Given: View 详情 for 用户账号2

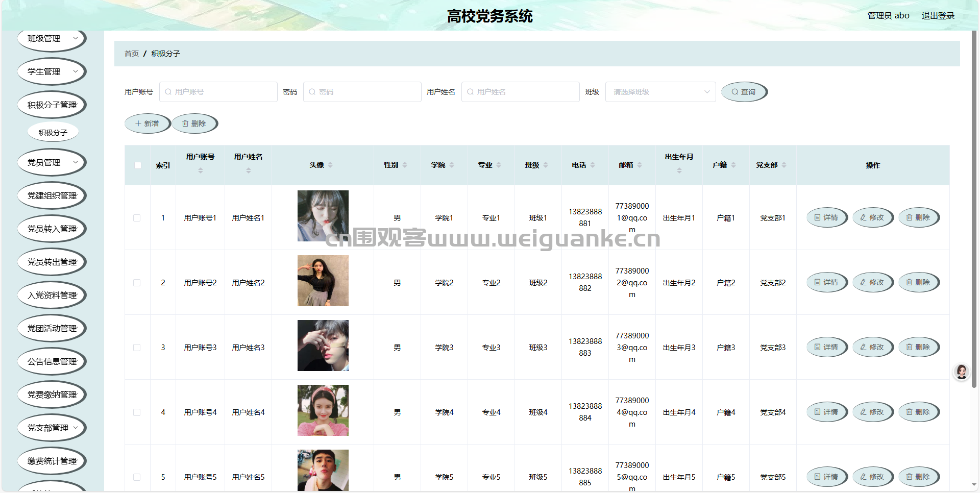Looking at the screenshot, I should point(827,282).
